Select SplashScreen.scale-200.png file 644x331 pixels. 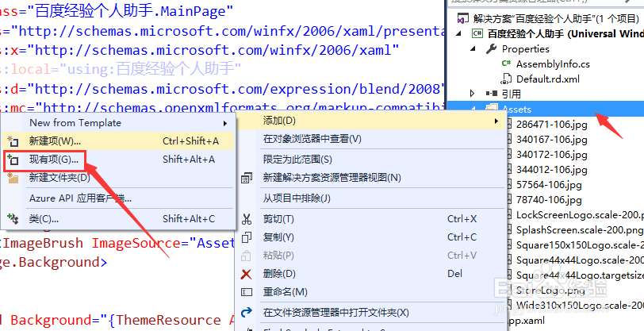579,230
